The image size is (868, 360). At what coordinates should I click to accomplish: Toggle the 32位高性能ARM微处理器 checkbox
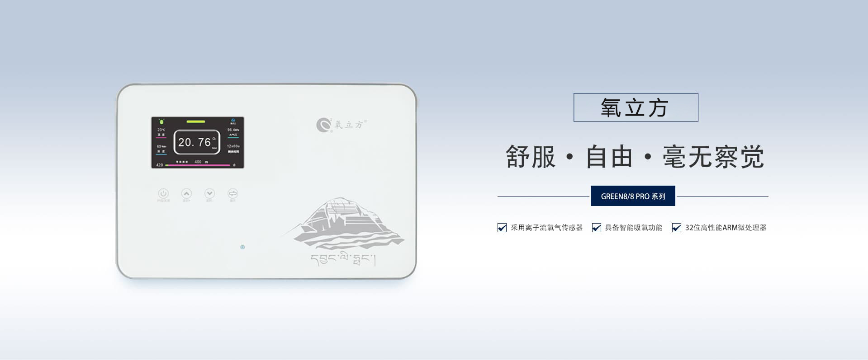(x=676, y=228)
